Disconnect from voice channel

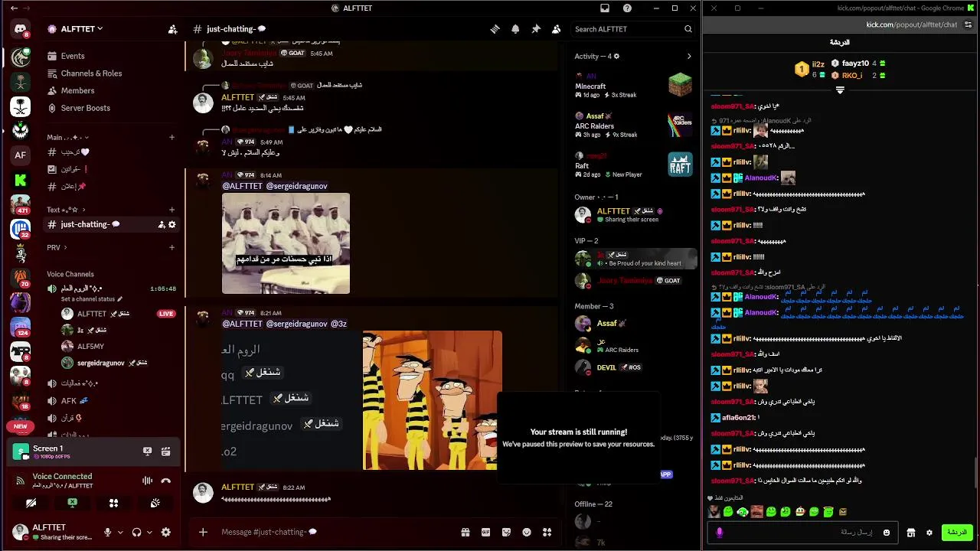pos(166,481)
